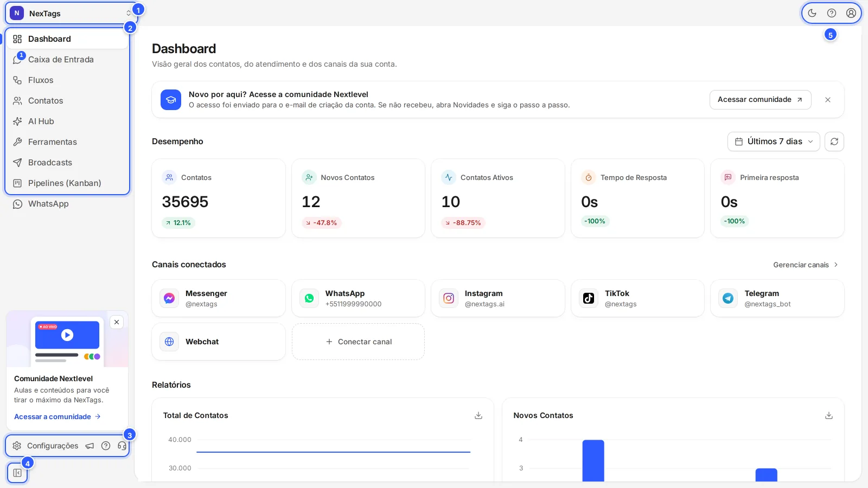Play the community promo video thumbnail

point(67,335)
